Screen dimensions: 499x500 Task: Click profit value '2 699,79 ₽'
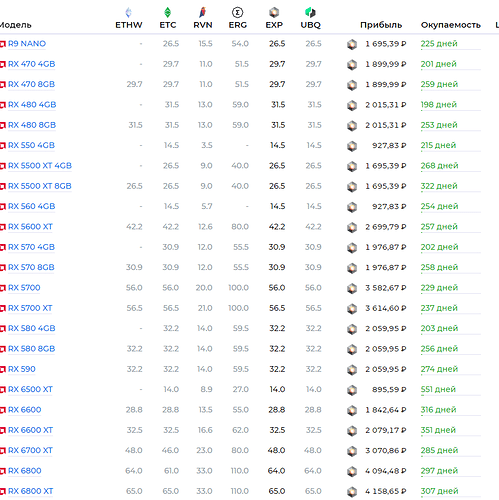(x=386, y=227)
